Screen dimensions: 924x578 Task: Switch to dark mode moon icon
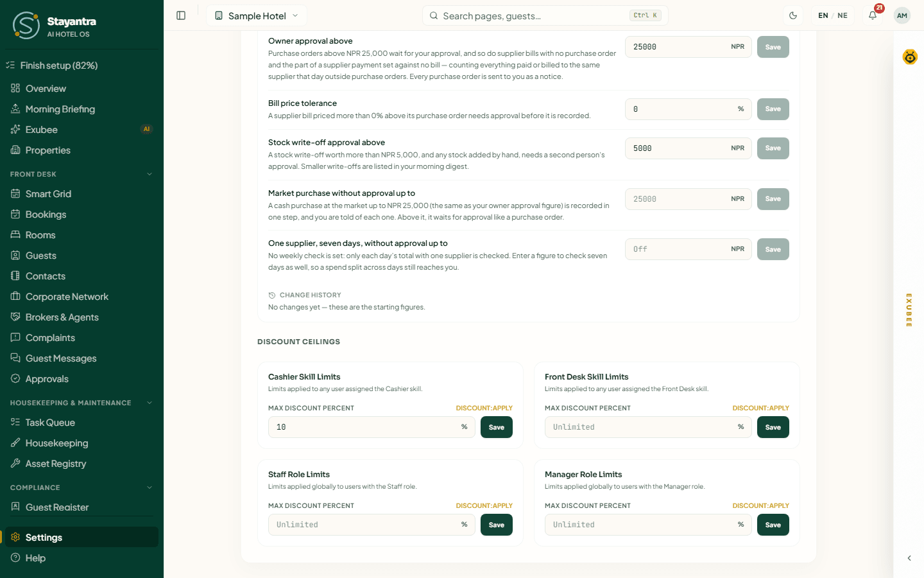pos(793,15)
